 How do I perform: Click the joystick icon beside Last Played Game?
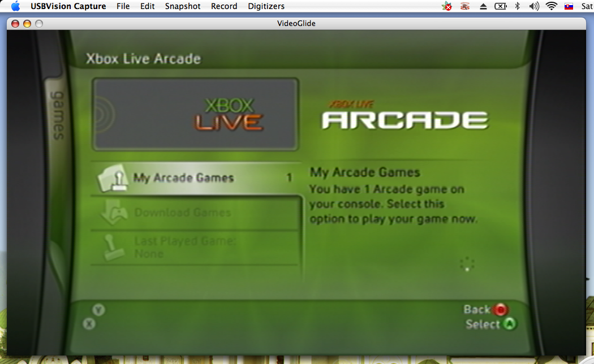coord(113,248)
